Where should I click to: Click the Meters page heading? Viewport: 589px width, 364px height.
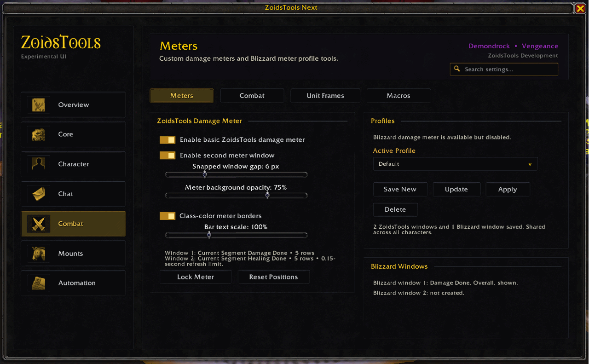pyautogui.click(x=179, y=46)
